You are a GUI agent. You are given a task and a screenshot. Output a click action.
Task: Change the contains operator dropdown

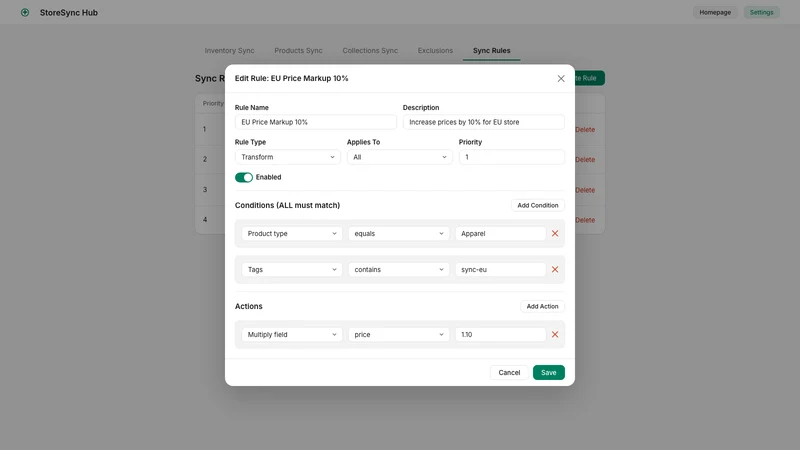click(398, 269)
